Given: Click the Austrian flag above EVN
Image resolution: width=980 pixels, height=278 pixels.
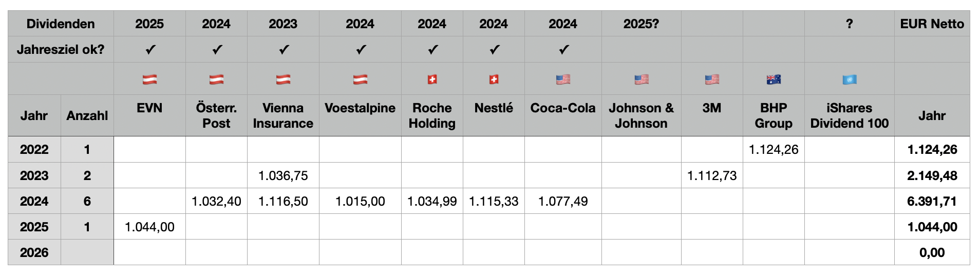Looking at the screenshot, I should point(149,80).
